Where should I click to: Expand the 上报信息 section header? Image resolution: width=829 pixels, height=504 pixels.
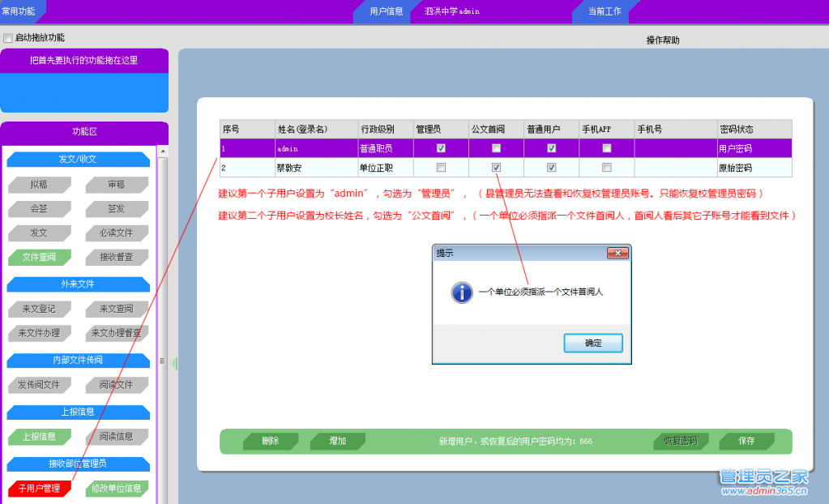(x=78, y=412)
